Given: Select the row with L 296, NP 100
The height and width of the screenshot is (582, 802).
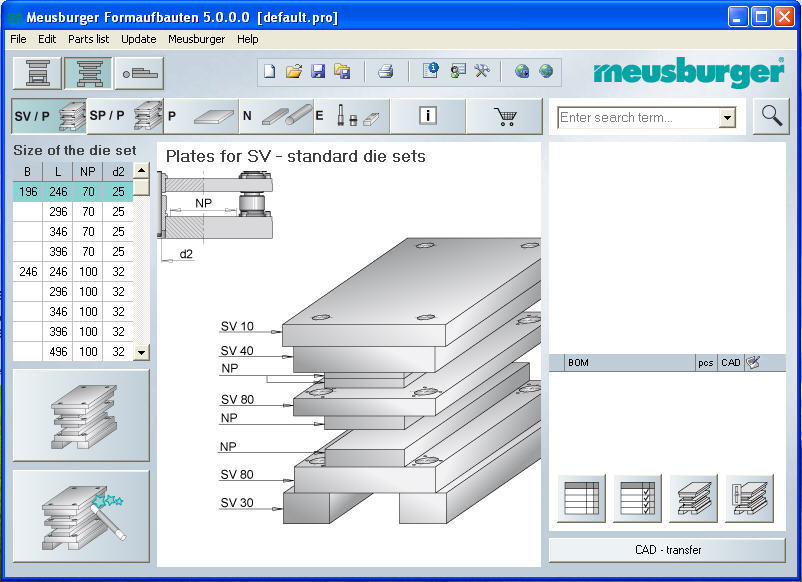Looking at the screenshot, I should [73, 291].
